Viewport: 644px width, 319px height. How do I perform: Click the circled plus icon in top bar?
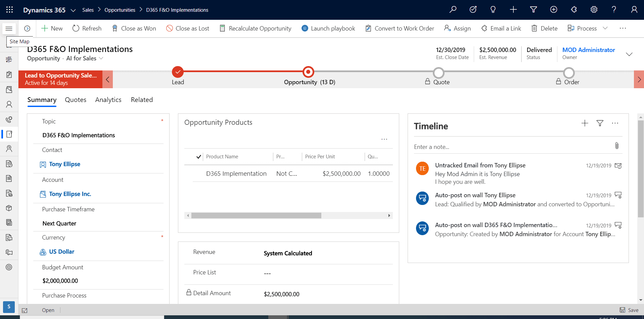pos(554,9)
